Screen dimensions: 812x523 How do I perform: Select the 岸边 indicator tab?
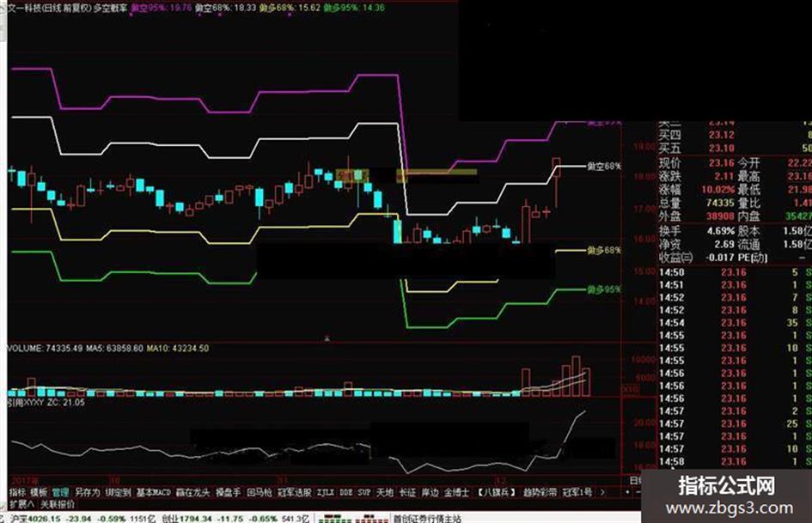tap(430, 492)
